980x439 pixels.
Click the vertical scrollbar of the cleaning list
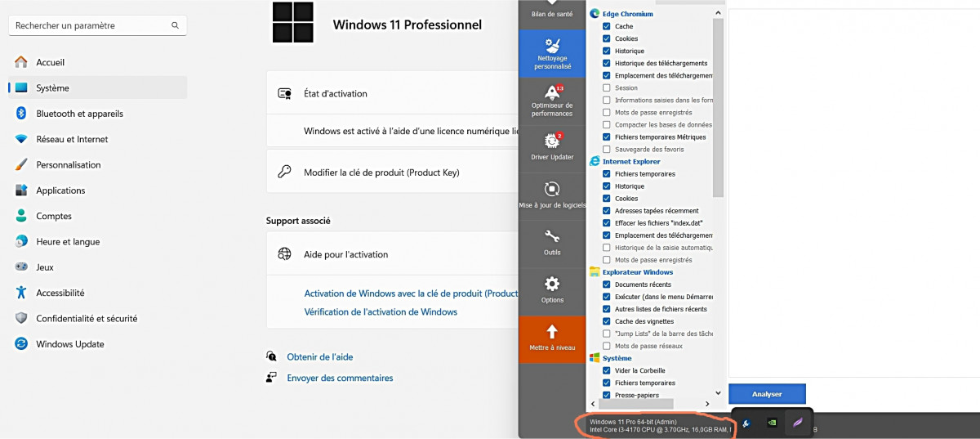pyautogui.click(x=719, y=106)
